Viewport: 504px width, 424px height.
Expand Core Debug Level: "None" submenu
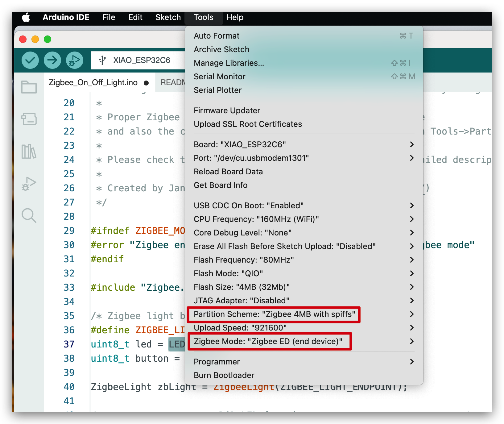[304, 233]
